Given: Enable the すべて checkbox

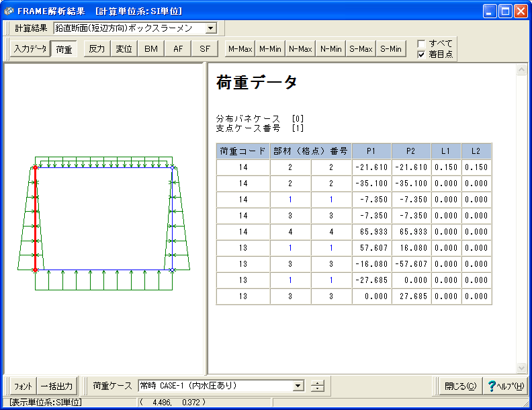Looking at the screenshot, I should click(x=421, y=44).
